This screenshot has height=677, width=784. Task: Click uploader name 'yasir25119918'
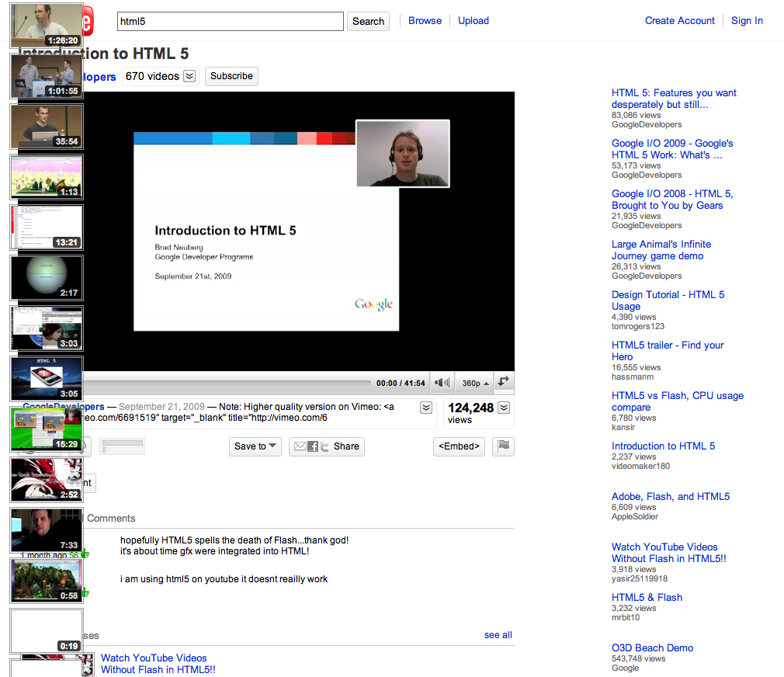click(x=639, y=578)
